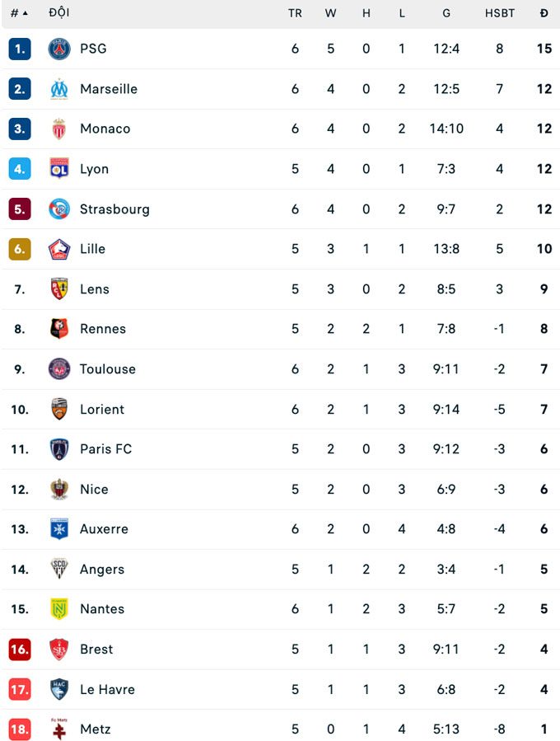
Task: Click the ĐỘI team column header
Action: click(x=59, y=12)
